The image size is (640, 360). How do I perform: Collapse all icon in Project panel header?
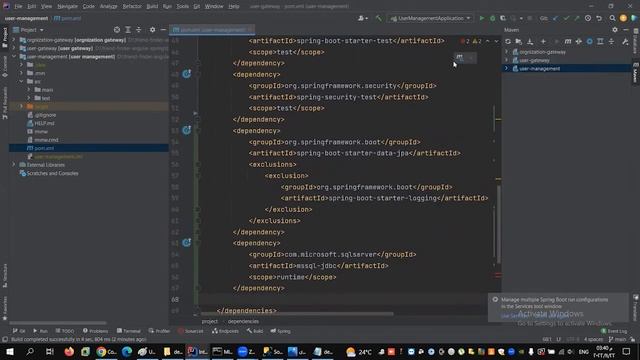point(139,30)
